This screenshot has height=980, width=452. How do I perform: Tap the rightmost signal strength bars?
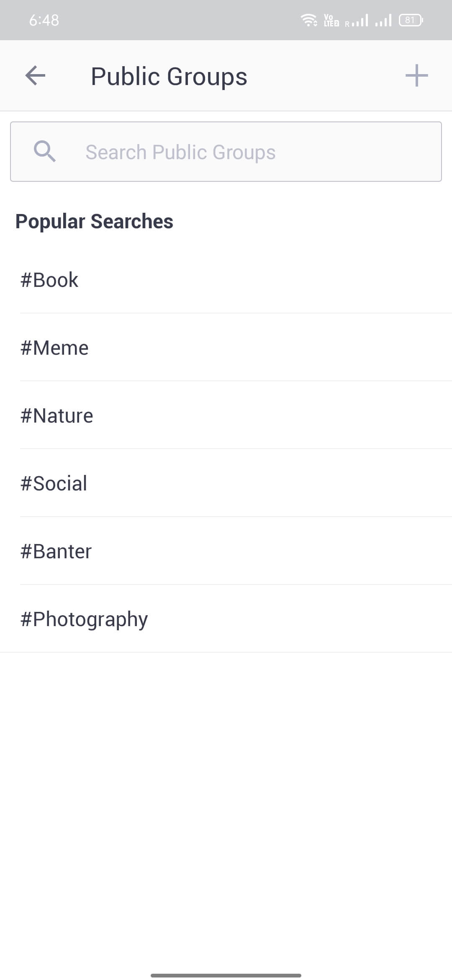383,20
